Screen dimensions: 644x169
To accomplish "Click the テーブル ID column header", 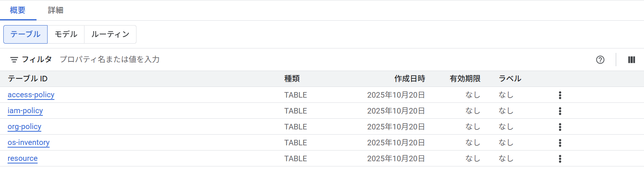I will 28,79.
